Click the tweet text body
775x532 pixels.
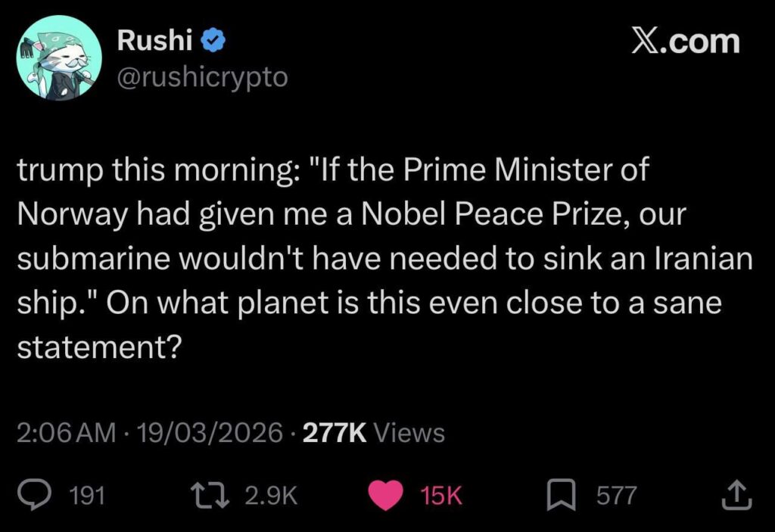pyautogui.click(x=378, y=257)
